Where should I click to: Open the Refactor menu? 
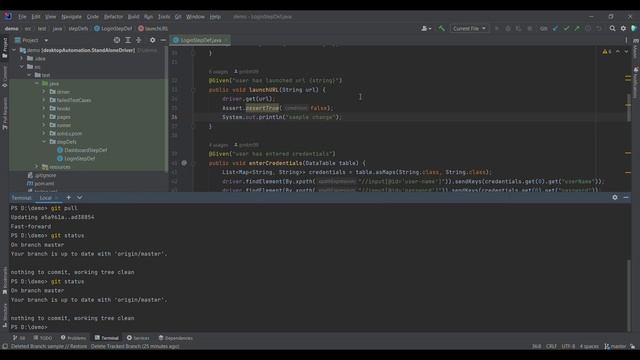pyautogui.click(x=113, y=17)
